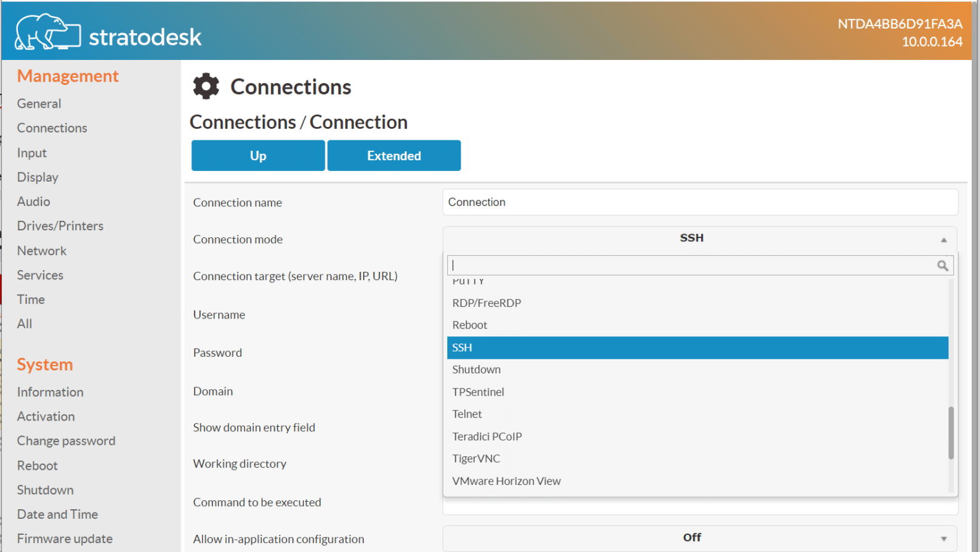The height and width of the screenshot is (552, 980).
Task: Click the Connections / Connection breadcrumb
Action: tap(299, 122)
